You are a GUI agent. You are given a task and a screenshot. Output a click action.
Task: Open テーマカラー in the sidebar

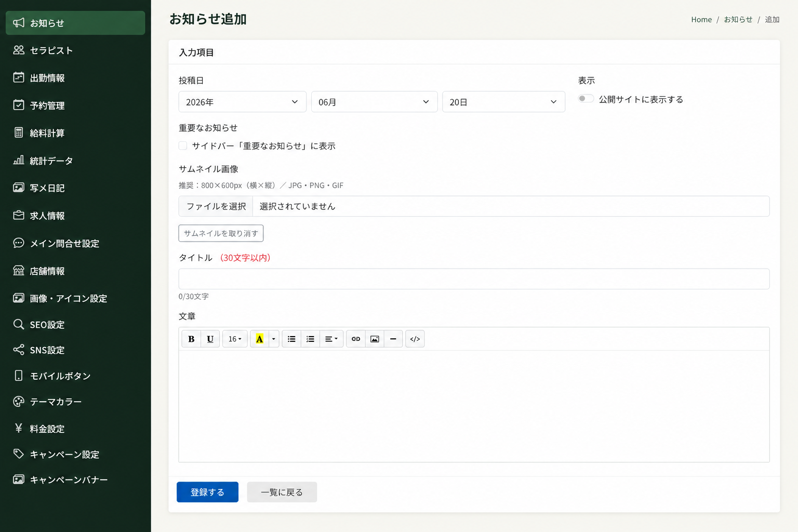tap(75, 402)
